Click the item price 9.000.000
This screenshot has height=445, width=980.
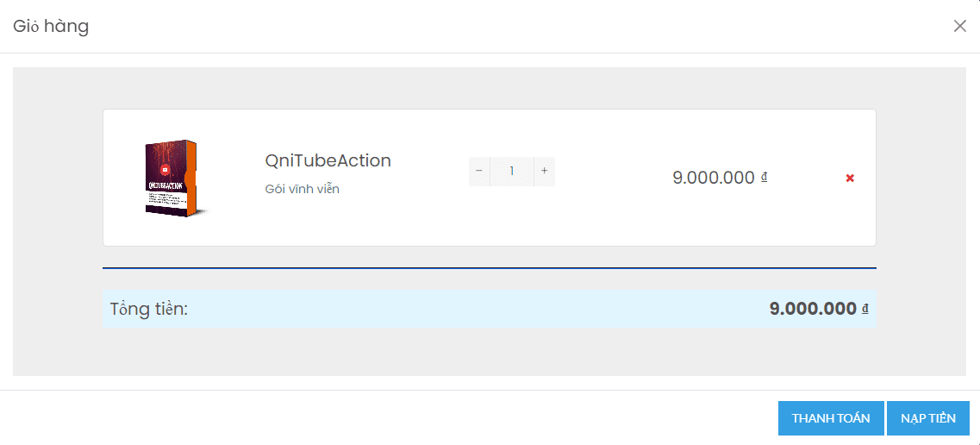[714, 179]
